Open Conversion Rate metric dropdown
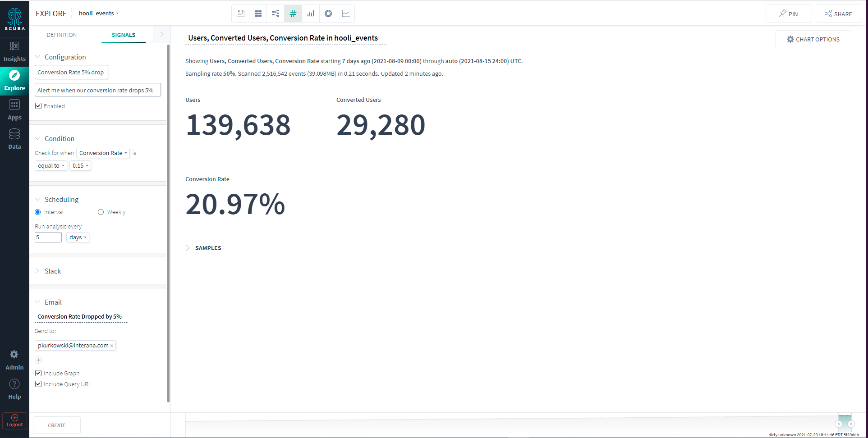The width and height of the screenshot is (868, 438). point(103,153)
